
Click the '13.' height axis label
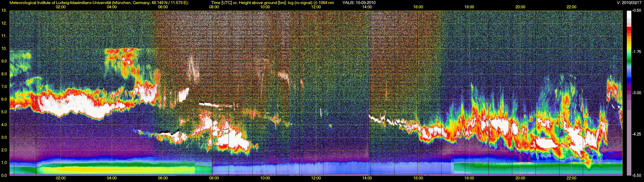[4, 10]
